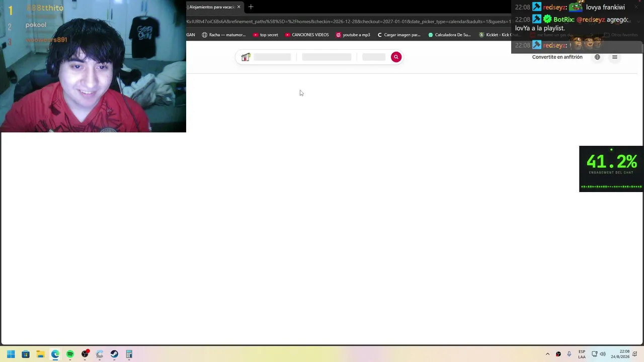Click the OBS tray icon
644x362 pixels.
(558, 354)
